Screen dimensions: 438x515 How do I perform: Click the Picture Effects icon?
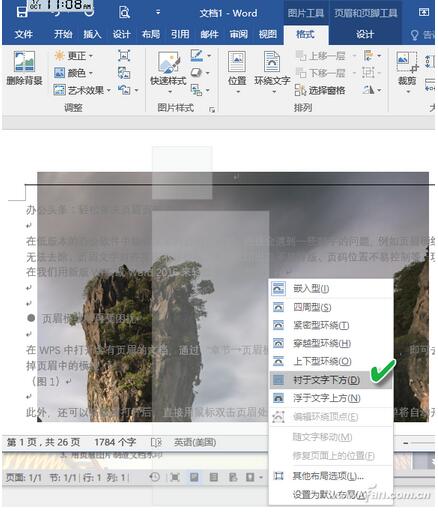196,72
